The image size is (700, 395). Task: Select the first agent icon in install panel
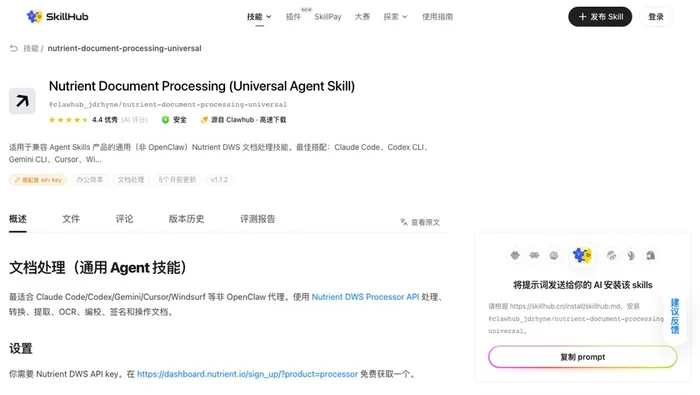pyautogui.click(x=515, y=255)
